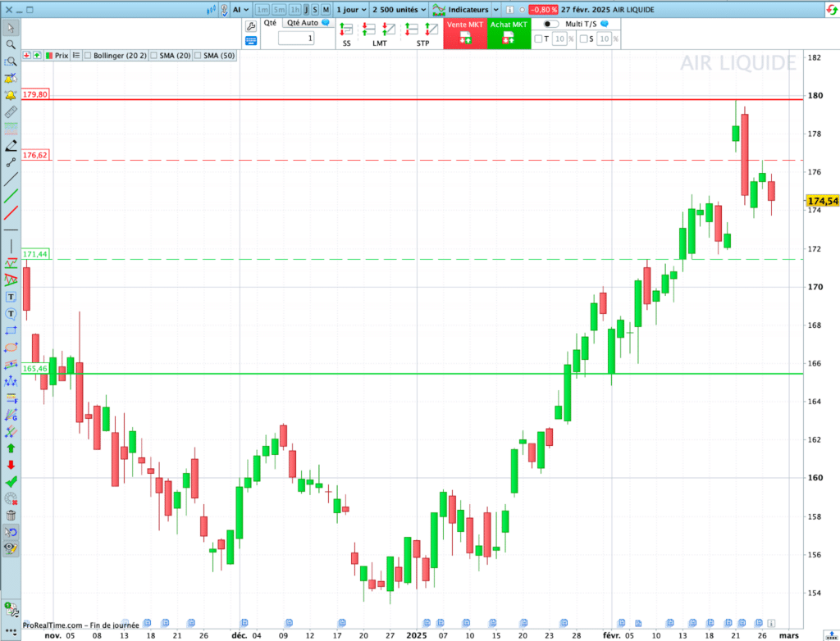Enable the SMA (50) checkbox
Viewport: 840px width, 641px height.
(x=198, y=55)
